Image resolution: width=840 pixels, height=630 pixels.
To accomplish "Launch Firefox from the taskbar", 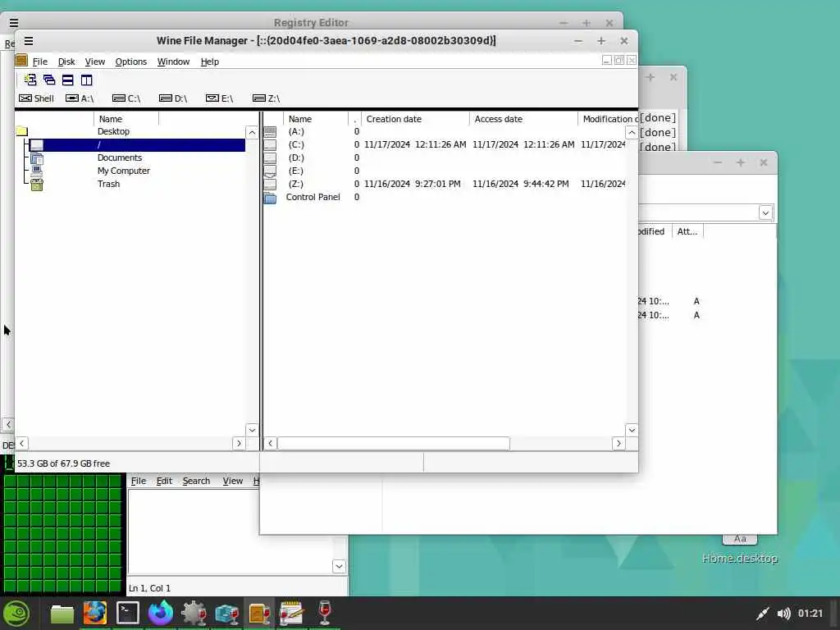I will coord(160,613).
